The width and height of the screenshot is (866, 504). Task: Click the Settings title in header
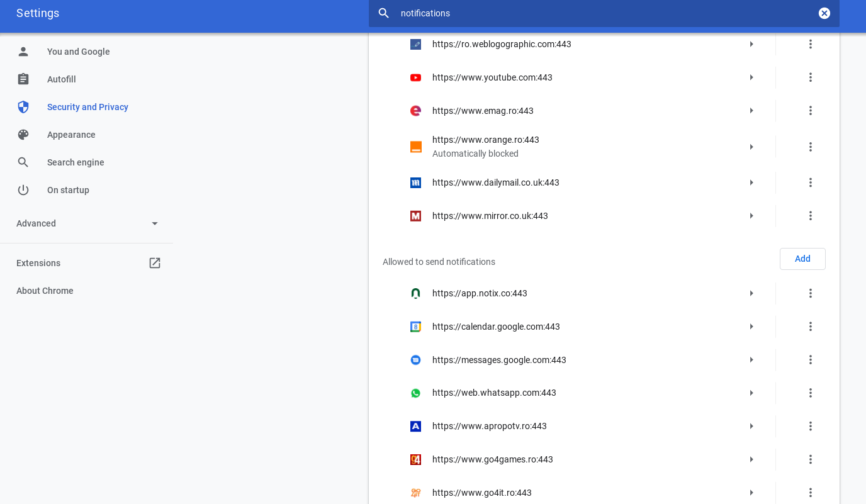tap(38, 13)
